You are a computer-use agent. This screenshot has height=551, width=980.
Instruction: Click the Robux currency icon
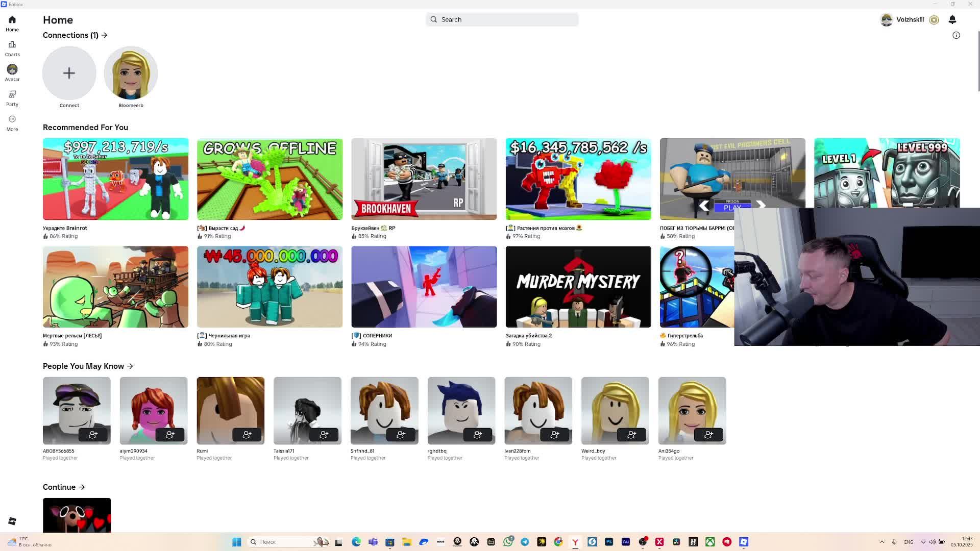[934, 20]
